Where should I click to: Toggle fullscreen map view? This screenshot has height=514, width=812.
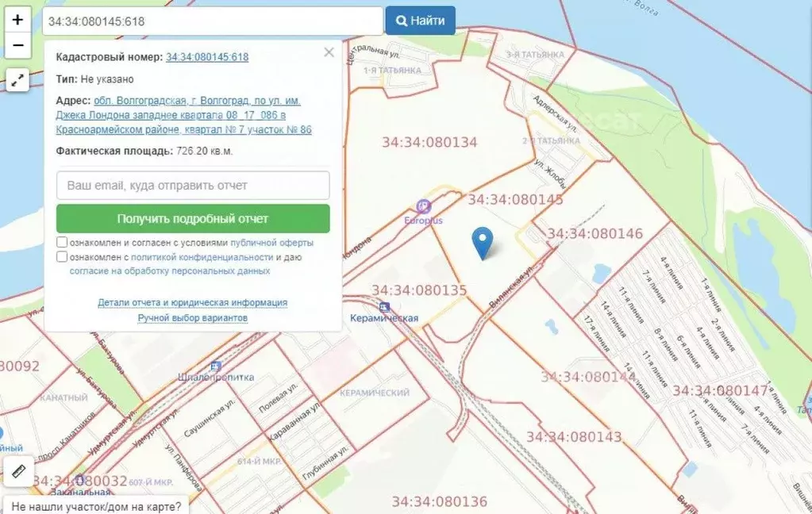(x=18, y=79)
